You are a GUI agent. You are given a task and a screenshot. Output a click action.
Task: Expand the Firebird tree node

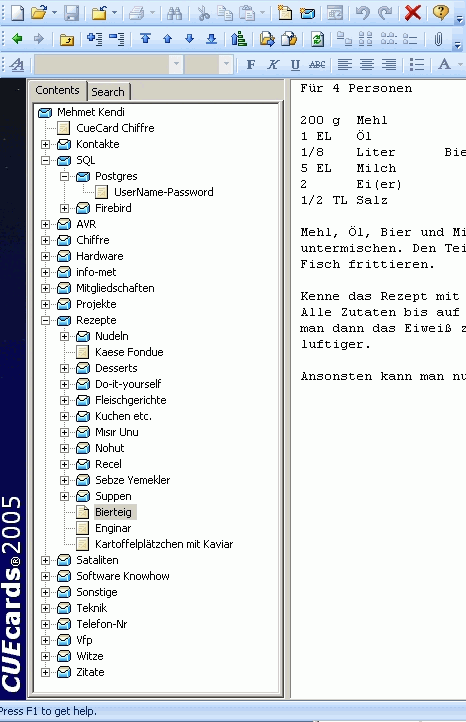coord(64,209)
